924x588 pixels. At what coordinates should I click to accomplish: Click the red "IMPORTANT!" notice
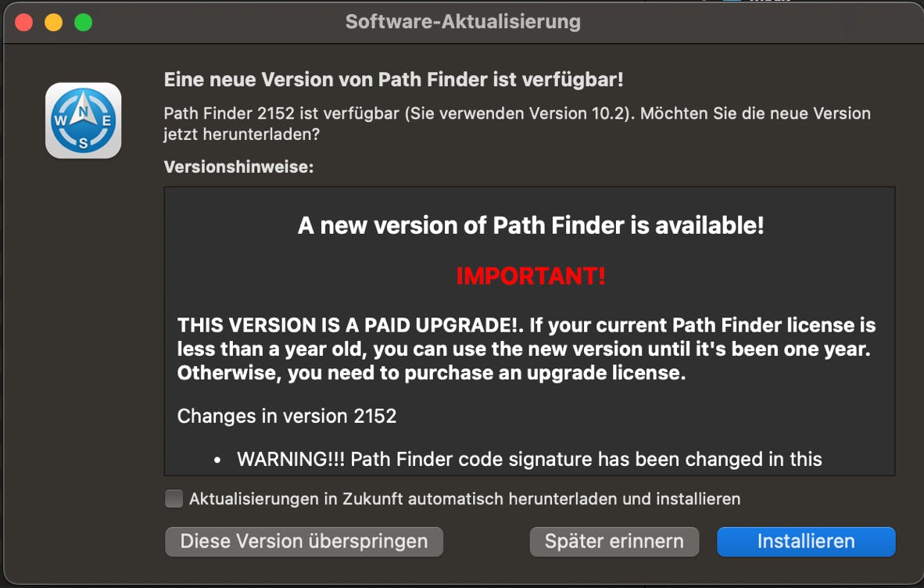click(x=531, y=276)
